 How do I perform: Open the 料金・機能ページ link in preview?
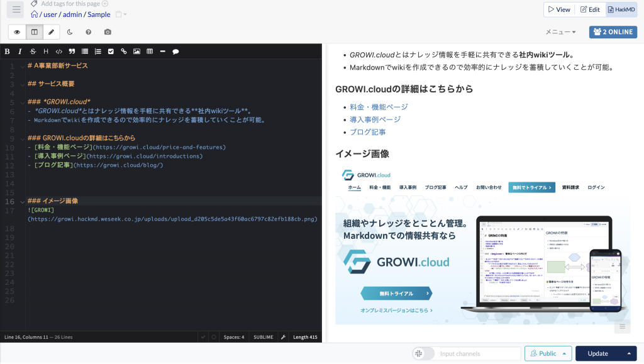click(379, 107)
